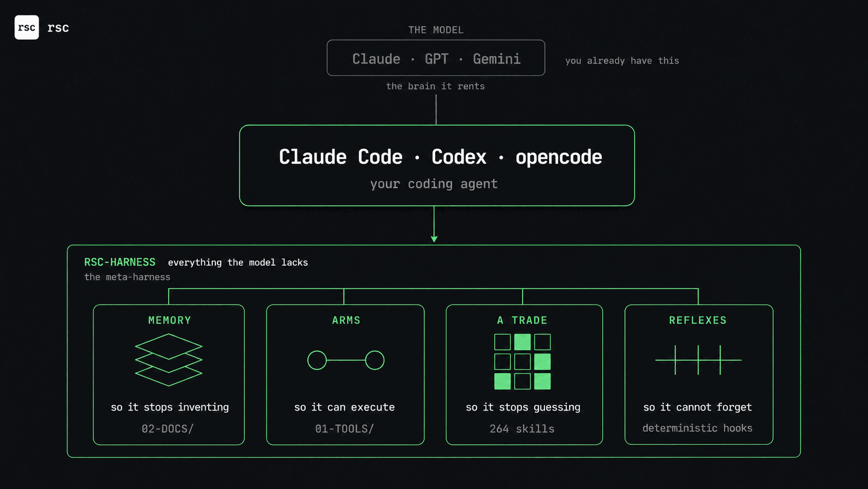Click "so it can execute" text
This screenshot has width=868, height=489.
click(345, 407)
